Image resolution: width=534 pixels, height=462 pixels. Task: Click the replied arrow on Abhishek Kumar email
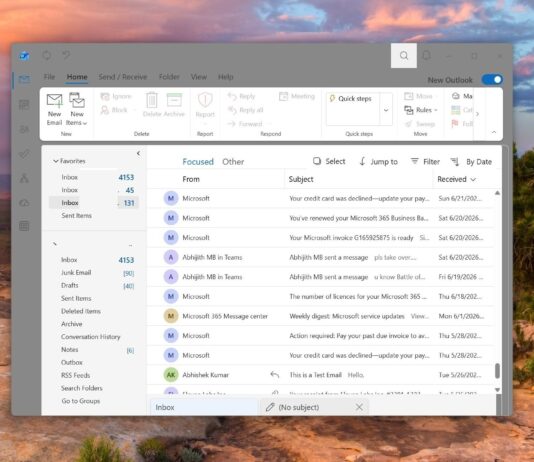point(275,375)
